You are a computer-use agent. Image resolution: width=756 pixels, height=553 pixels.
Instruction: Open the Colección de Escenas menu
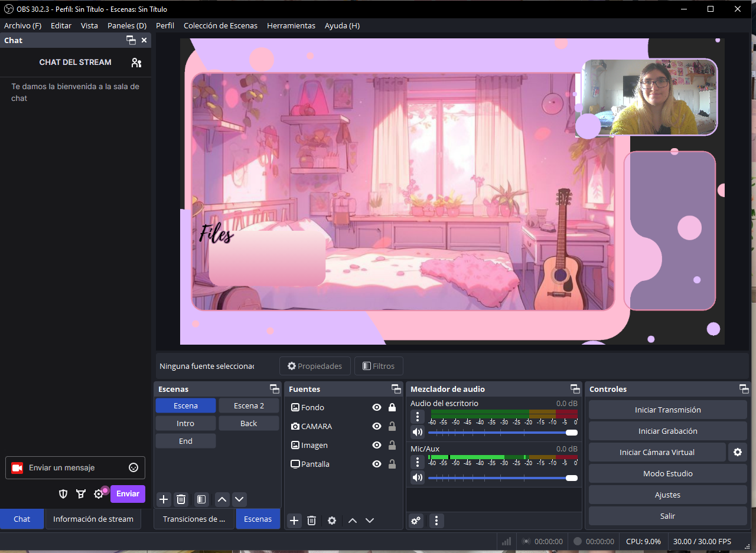[220, 25]
